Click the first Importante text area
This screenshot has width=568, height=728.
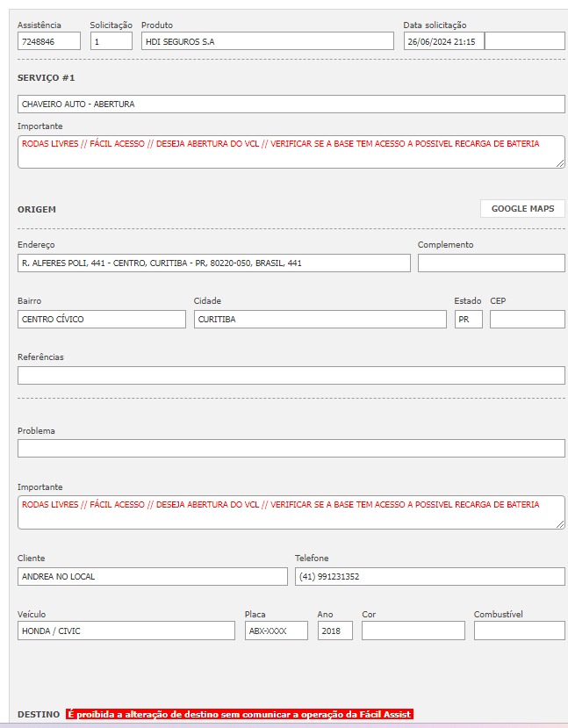291,151
